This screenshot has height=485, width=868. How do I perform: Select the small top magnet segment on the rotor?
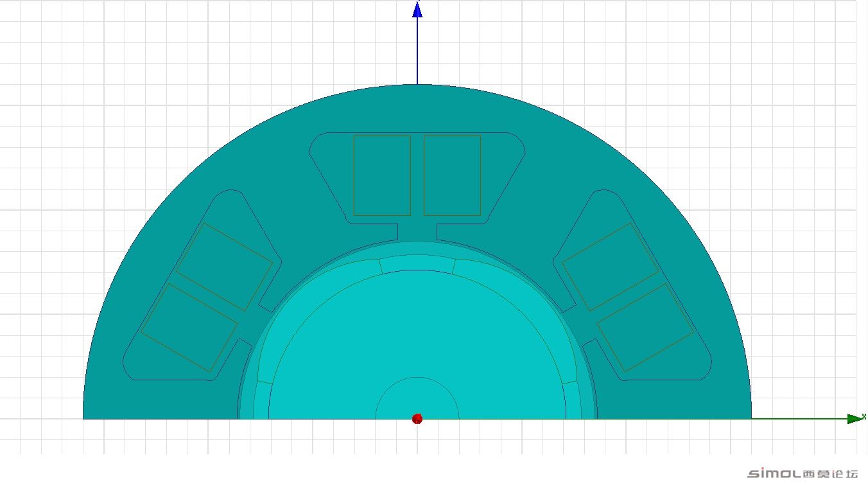click(417, 263)
